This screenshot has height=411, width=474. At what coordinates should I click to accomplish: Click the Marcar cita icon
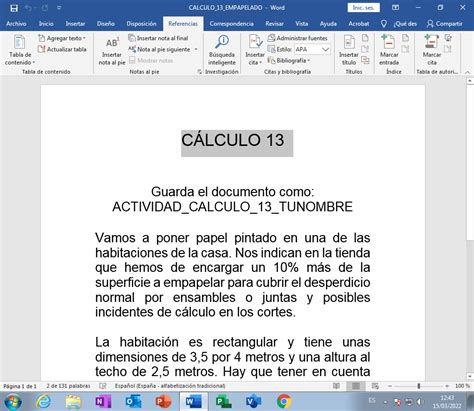(x=432, y=50)
